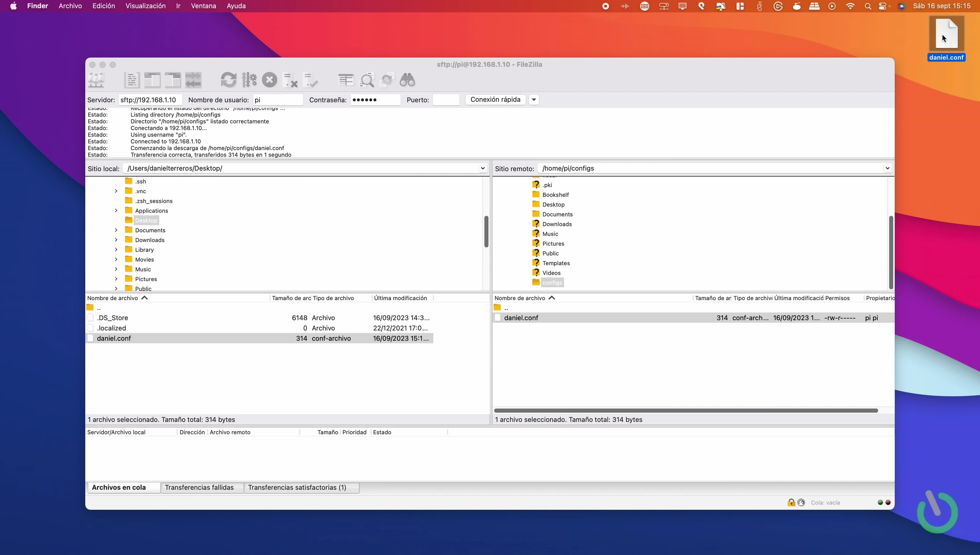Expand the Library folder in local tree
Viewport: 980px width, 555px height.
[x=116, y=250]
